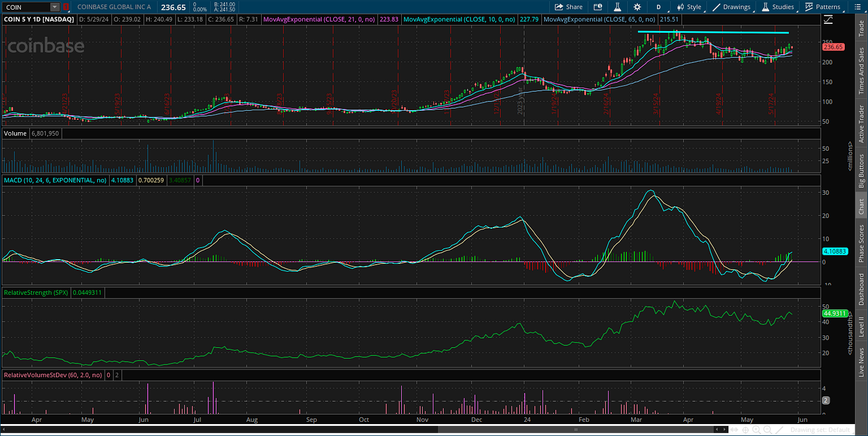Open the Drawings dropdown menu

731,7
